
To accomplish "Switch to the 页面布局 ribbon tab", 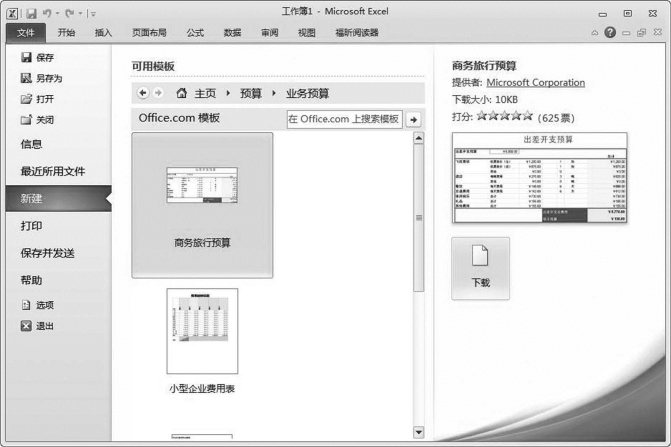I will [x=149, y=33].
